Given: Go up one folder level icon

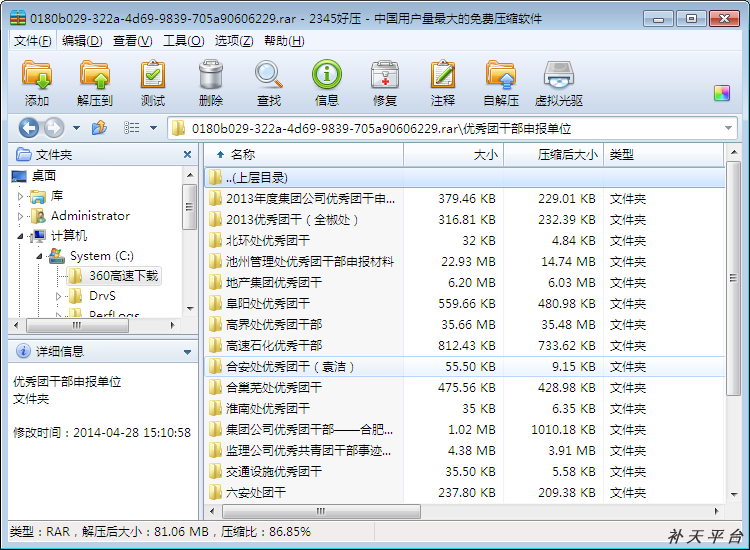Looking at the screenshot, I should (x=99, y=128).
